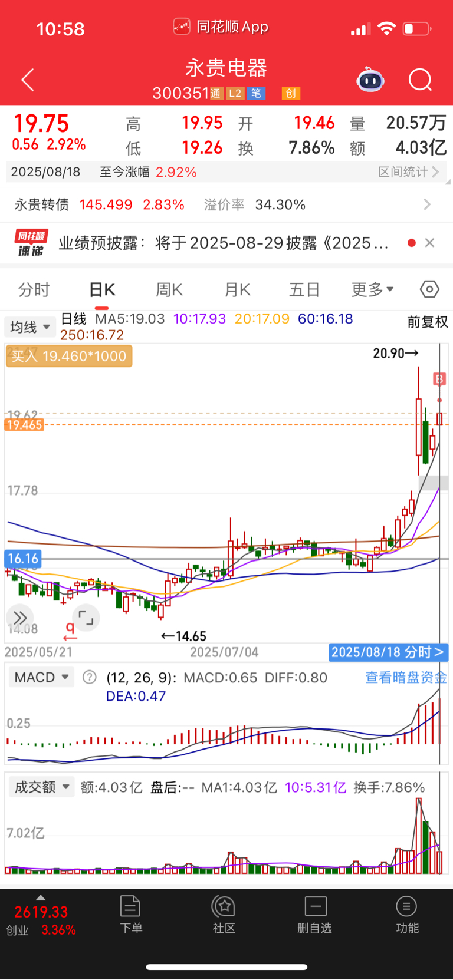Open 更多 chart period dropdown
453x980 pixels.
pyautogui.click(x=372, y=289)
